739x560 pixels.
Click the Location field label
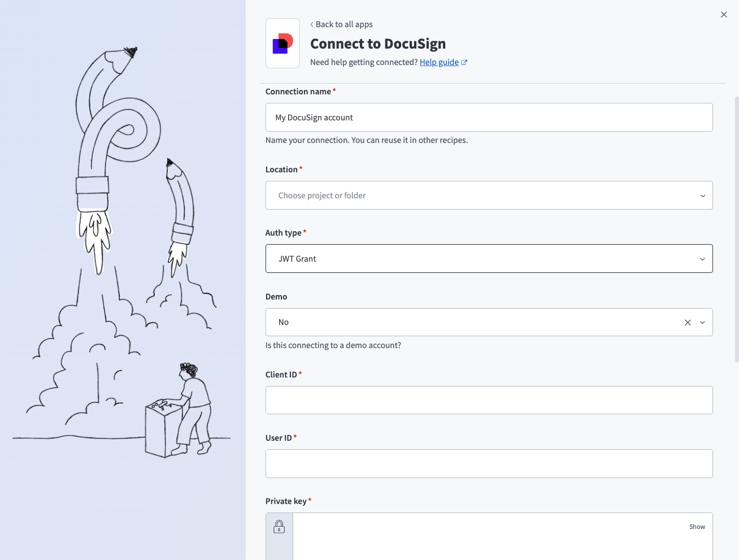point(281,170)
